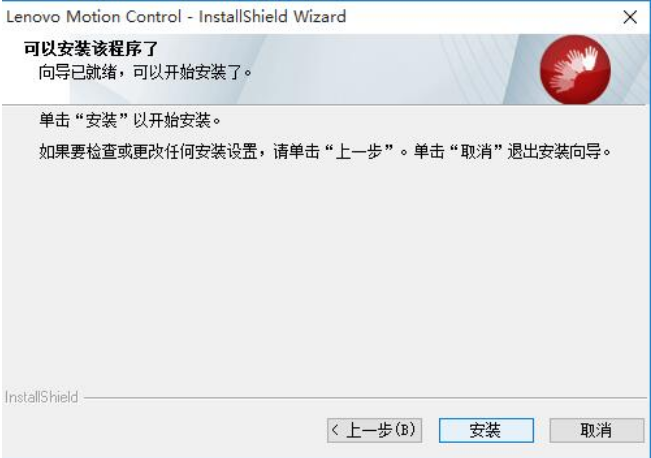Click the words InstallShield Wizard in the title bar
The image size is (651, 458).
tap(272, 17)
